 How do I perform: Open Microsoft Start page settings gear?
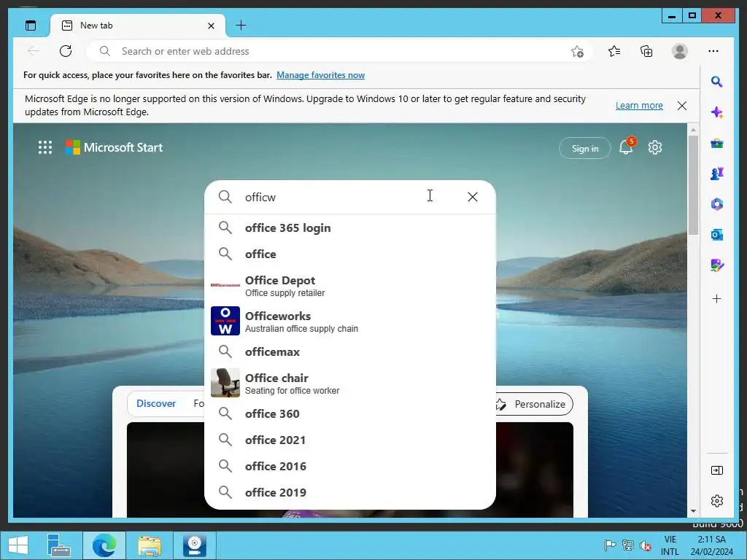point(655,147)
